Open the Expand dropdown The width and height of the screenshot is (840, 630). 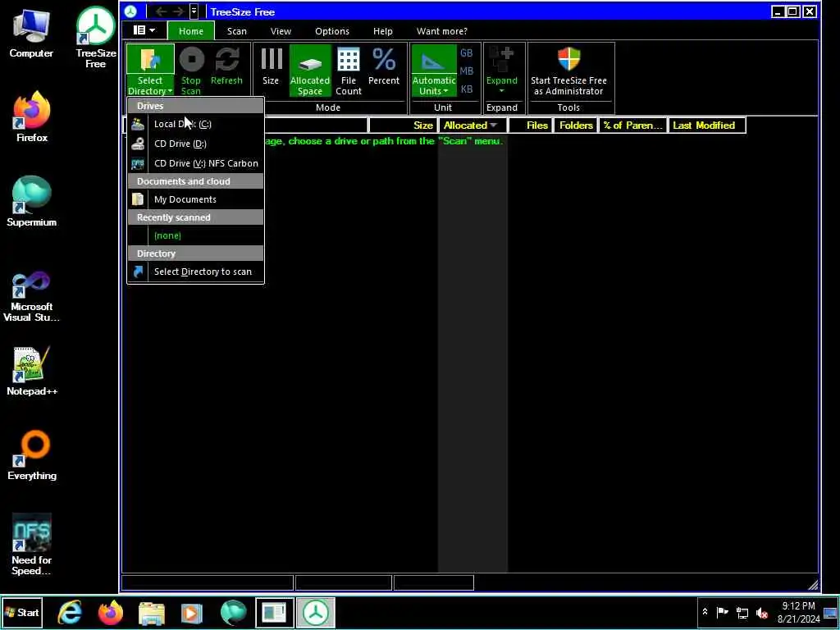[x=501, y=71]
